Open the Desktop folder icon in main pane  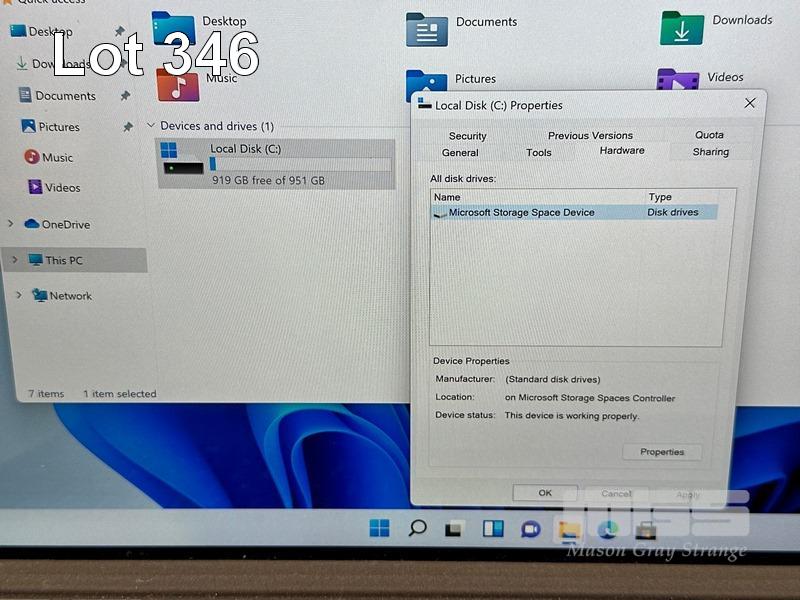[173, 28]
